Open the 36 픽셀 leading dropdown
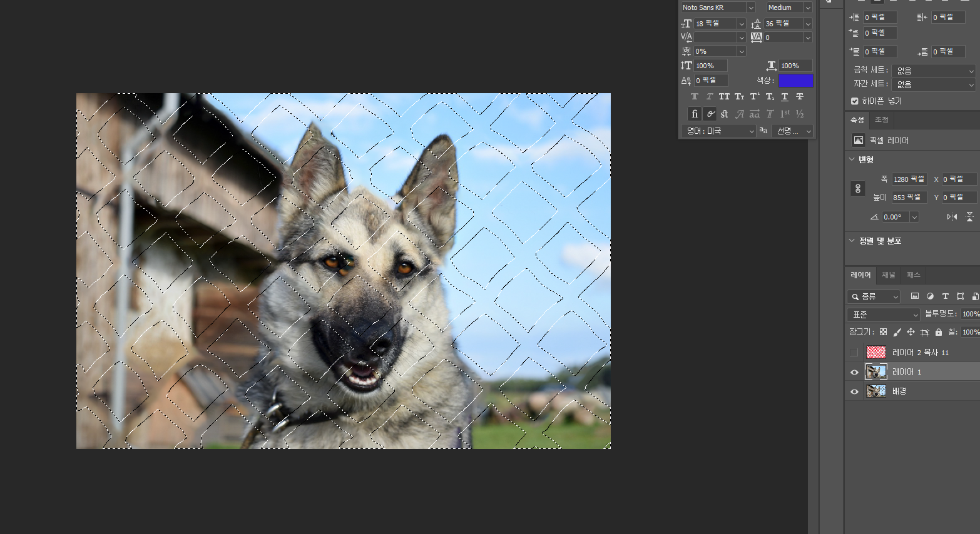Image resolution: width=980 pixels, height=534 pixels. point(808,24)
